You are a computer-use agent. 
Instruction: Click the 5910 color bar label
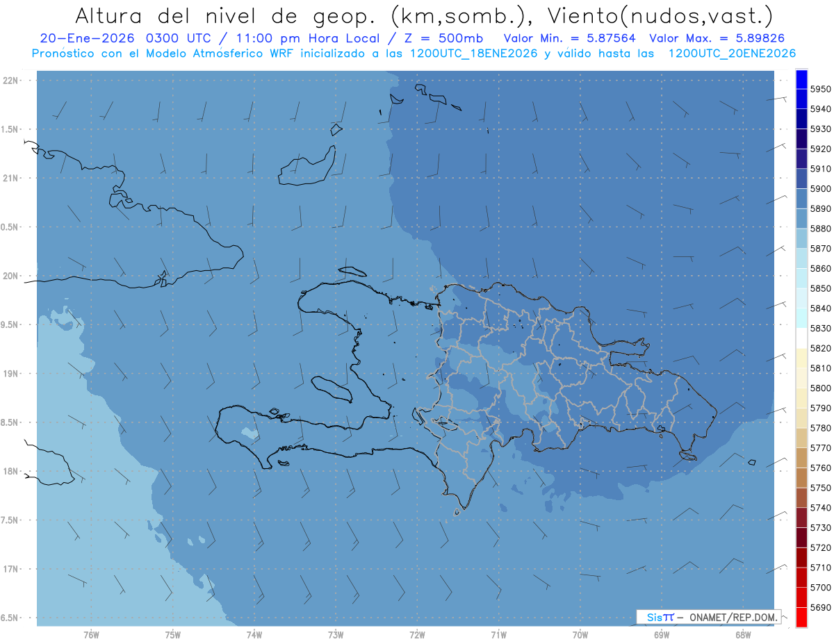coord(821,169)
